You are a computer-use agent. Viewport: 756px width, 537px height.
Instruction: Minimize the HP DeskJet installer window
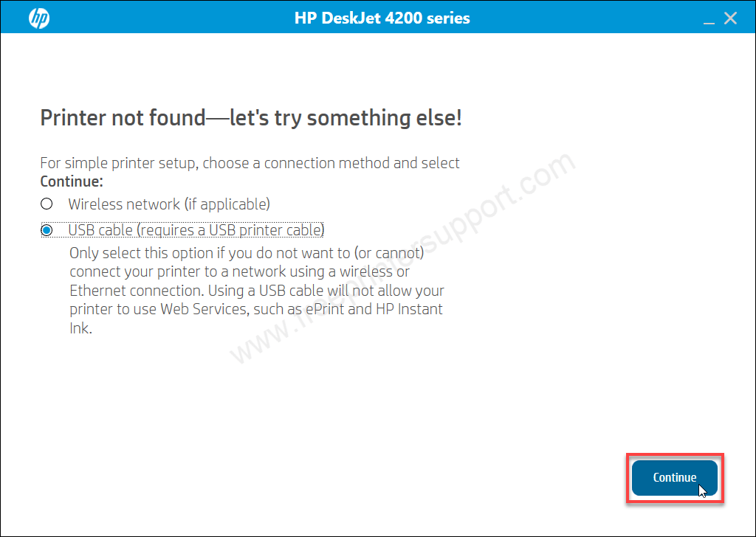point(708,19)
